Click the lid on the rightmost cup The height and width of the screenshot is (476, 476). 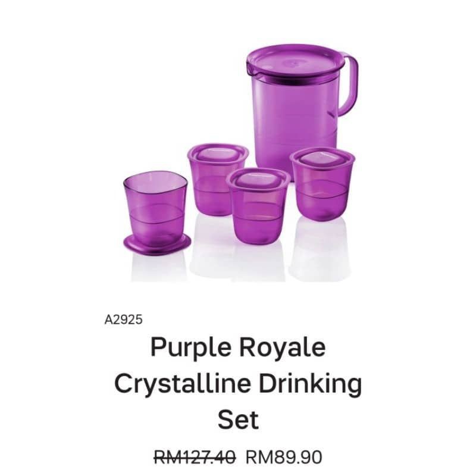point(322,158)
